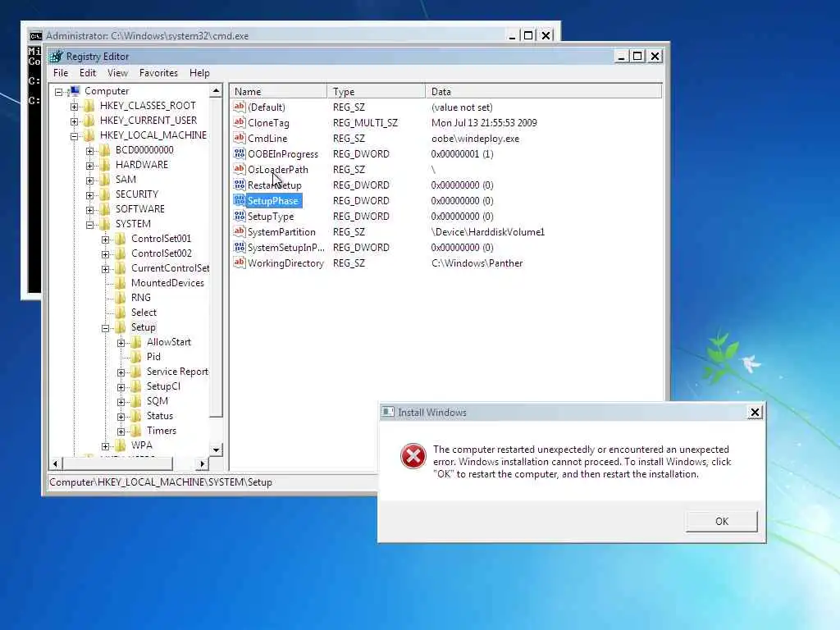Collapse the SYSTEM key
This screenshot has width=840, height=630.
[90, 225]
